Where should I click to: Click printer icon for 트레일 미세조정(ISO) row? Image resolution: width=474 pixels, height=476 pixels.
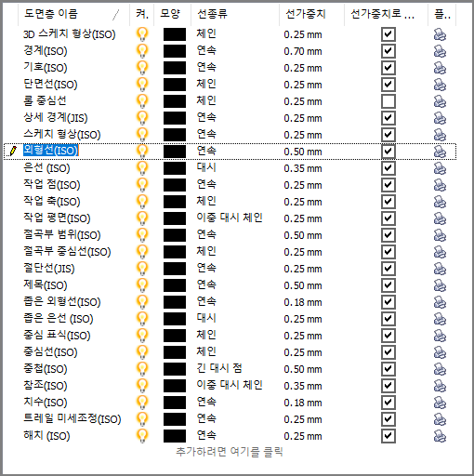coord(440,419)
